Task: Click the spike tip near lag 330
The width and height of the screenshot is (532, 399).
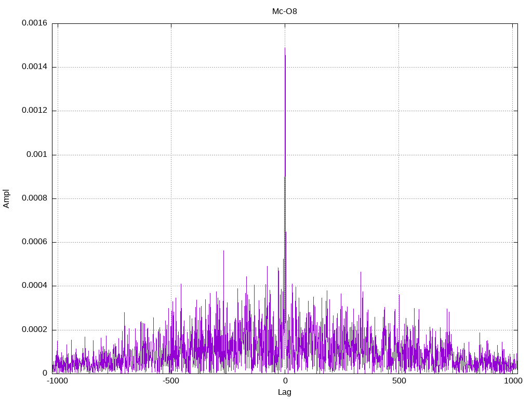Action: (x=361, y=272)
